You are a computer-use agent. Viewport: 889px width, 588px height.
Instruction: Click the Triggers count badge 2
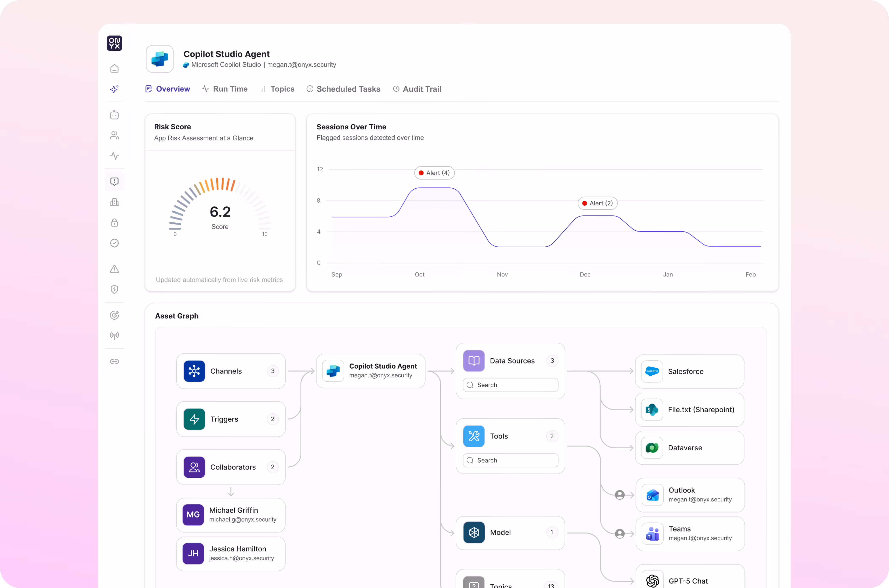273,419
